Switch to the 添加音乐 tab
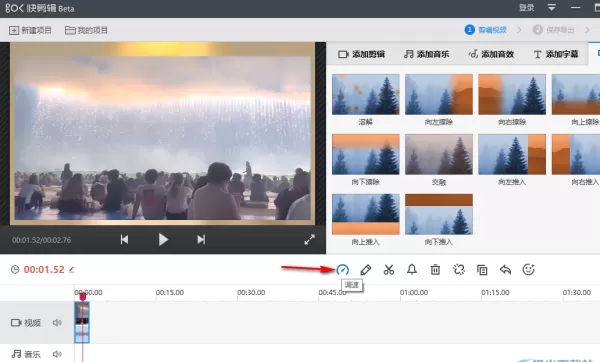Image resolution: width=600 pixels, height=362 pixels. tap(427, 54)
